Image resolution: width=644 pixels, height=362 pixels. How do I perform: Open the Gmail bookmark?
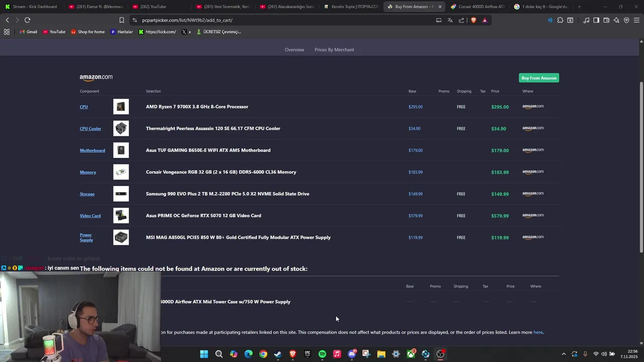[x=28, y=32]
